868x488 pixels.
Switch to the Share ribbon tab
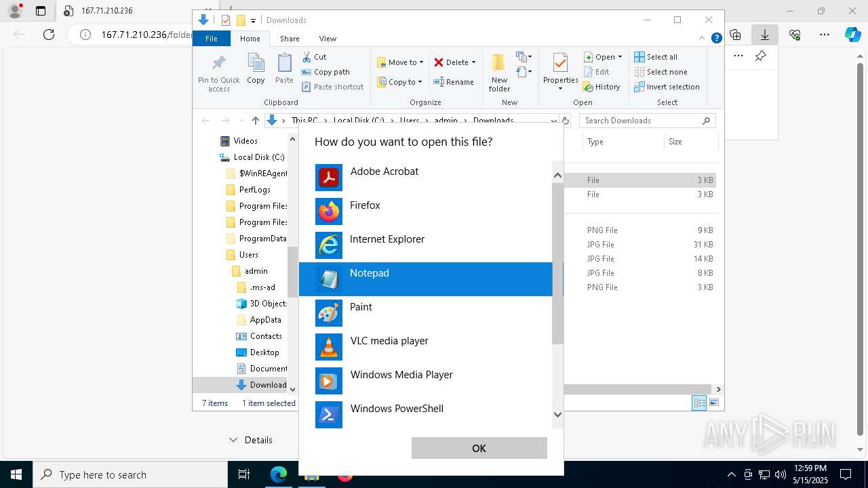(290, 39)
